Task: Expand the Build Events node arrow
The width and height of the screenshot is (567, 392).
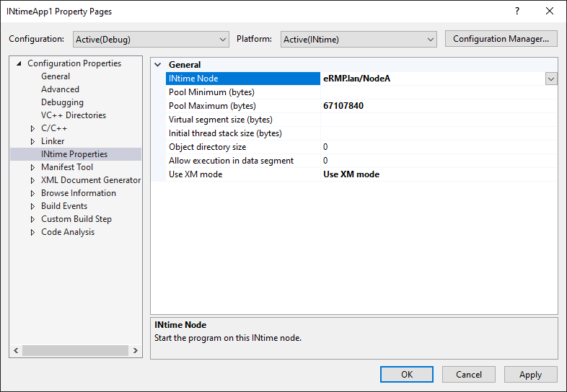Action: [32, 206]
